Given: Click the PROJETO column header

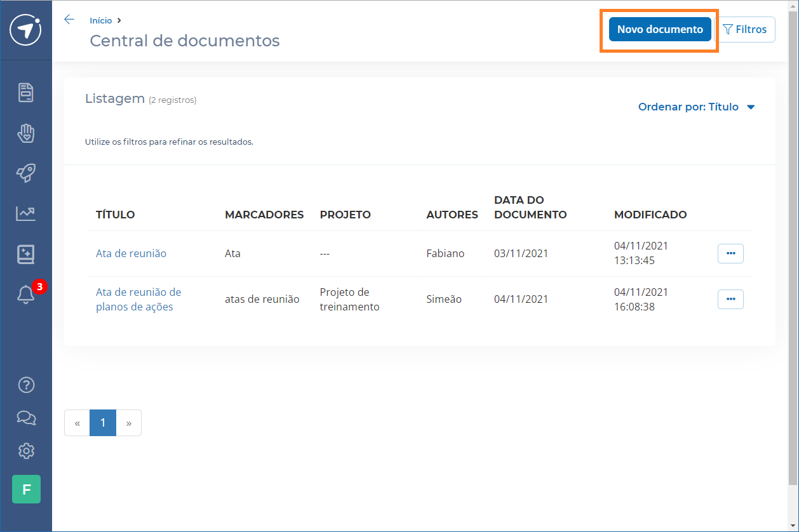Looking at the screenshot, I should click(346, 215).
